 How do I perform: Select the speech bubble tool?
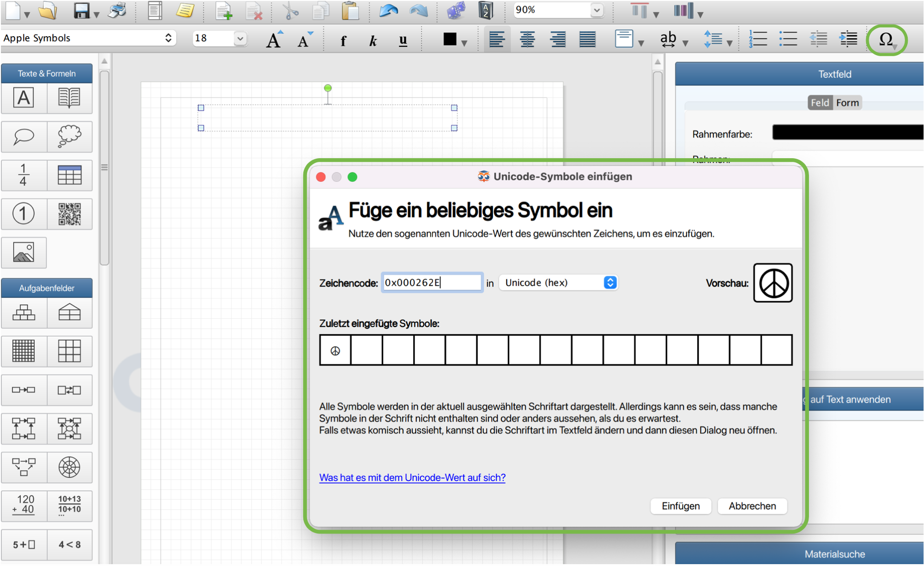[24, 136]
